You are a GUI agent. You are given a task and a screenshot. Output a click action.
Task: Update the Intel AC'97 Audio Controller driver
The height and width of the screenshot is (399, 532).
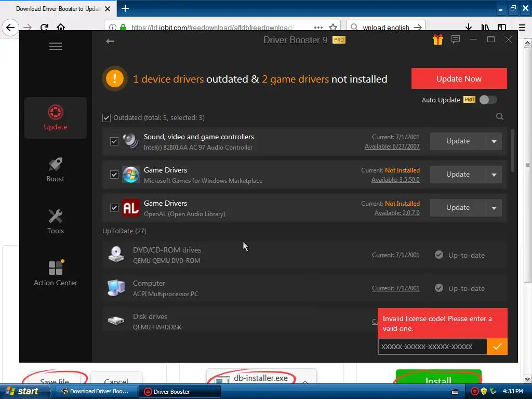click(458, 141)
